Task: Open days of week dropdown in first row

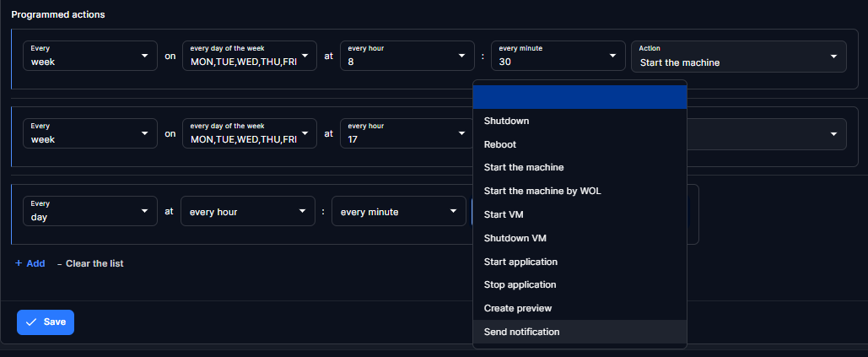Action: [x=250, y=56]
